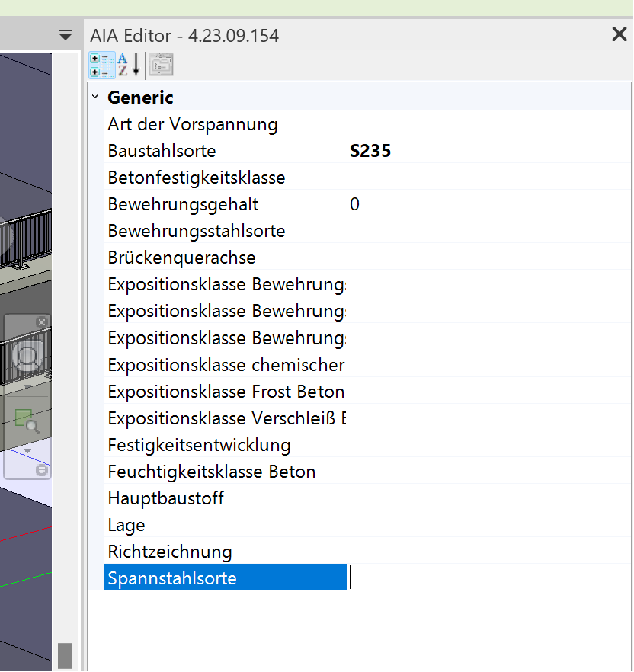Viewport: 634px width, 672px height.
Task: Close the AIA Editor panel
Action: coord(619,34)
